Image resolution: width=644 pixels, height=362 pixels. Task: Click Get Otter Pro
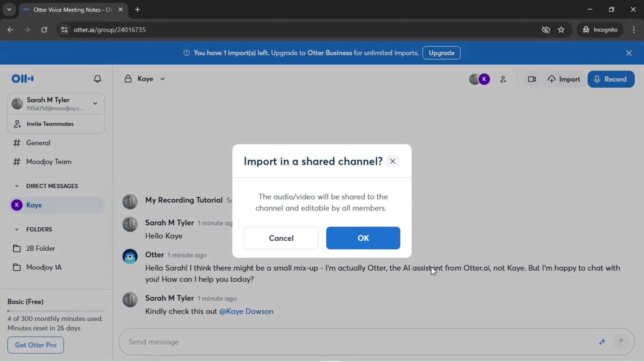[x=36, y=345]
